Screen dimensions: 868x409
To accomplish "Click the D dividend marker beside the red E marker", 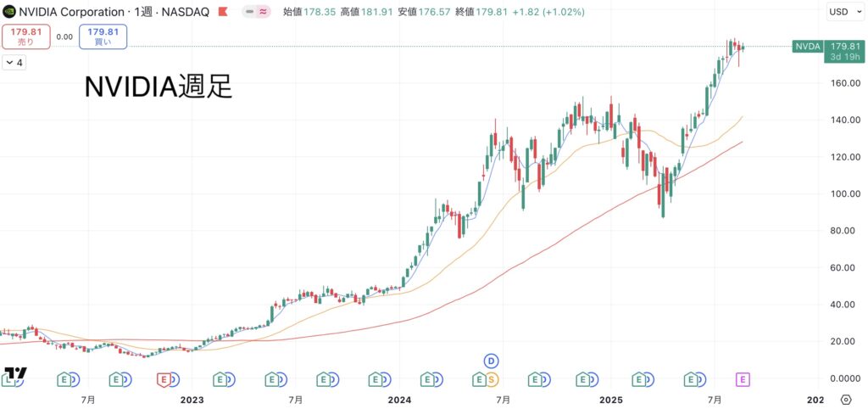I will [x=175, y=379].
